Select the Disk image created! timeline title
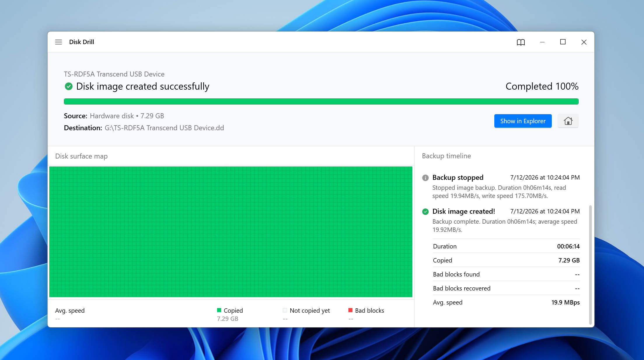Screen dimensions: 644x360 click(464, 211)
